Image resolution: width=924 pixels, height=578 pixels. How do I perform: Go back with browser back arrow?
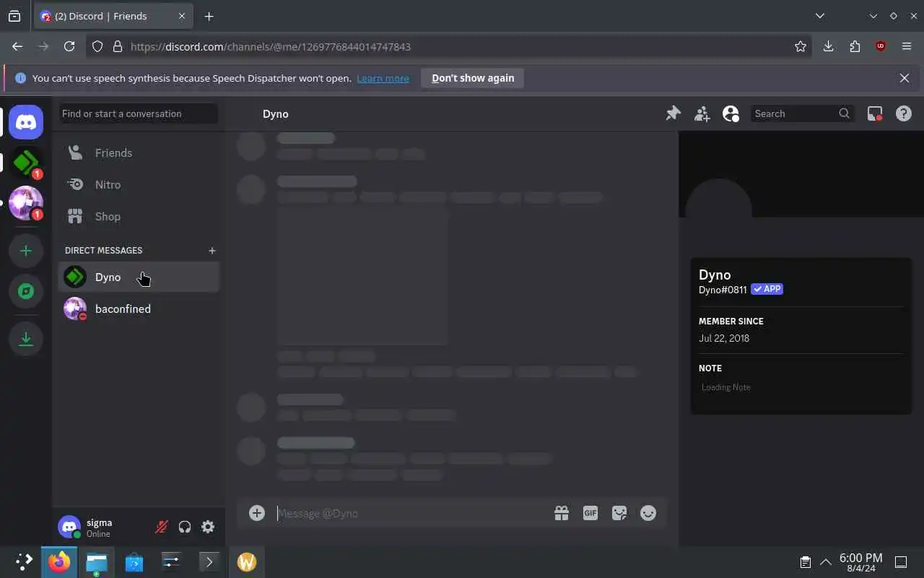(17, 46)
